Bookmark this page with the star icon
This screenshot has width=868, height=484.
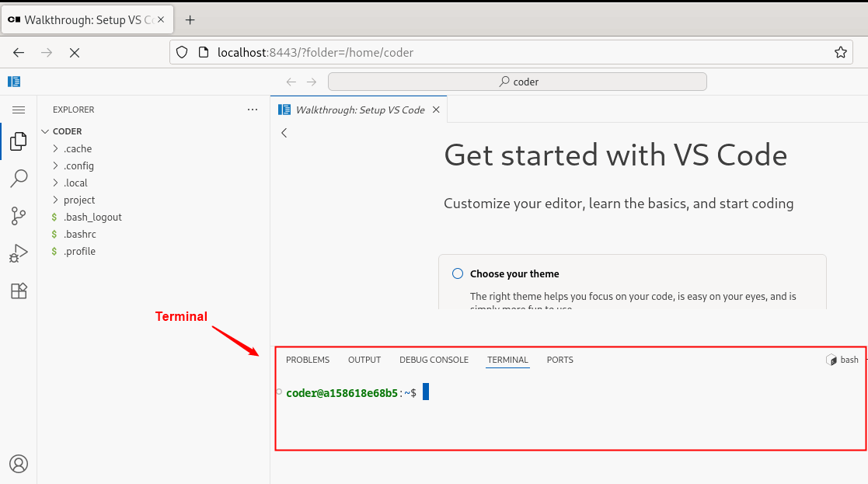pyautogui.click(x=840, y=53)
